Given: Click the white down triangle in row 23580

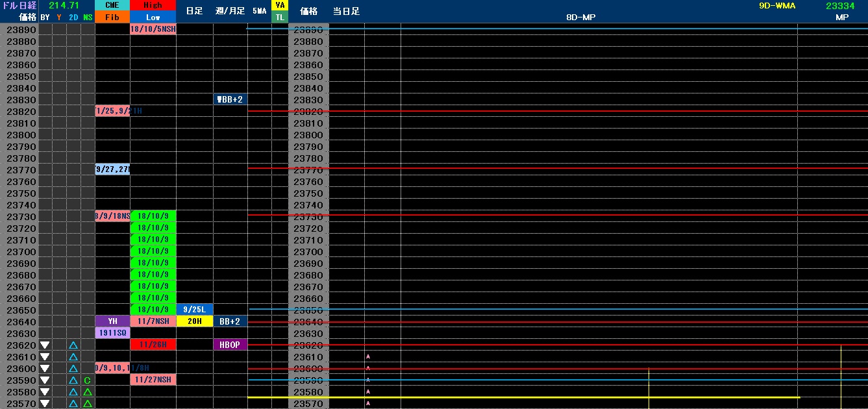Looking at the screenshot, I should [x=45, y=392].
